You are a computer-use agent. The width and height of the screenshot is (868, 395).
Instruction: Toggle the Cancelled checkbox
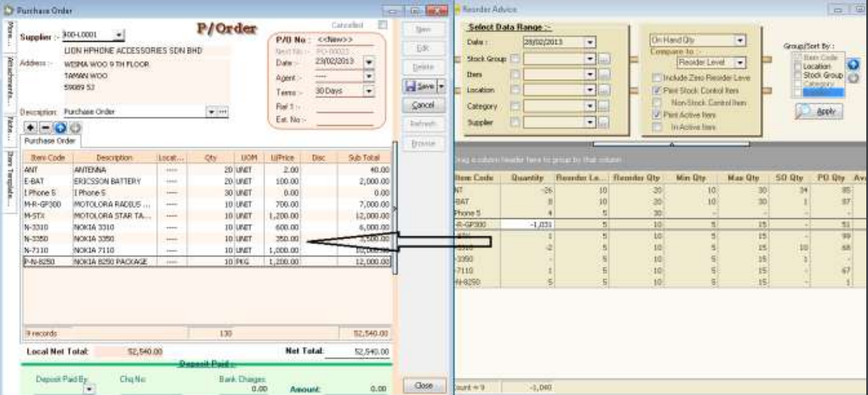(383, 25)
